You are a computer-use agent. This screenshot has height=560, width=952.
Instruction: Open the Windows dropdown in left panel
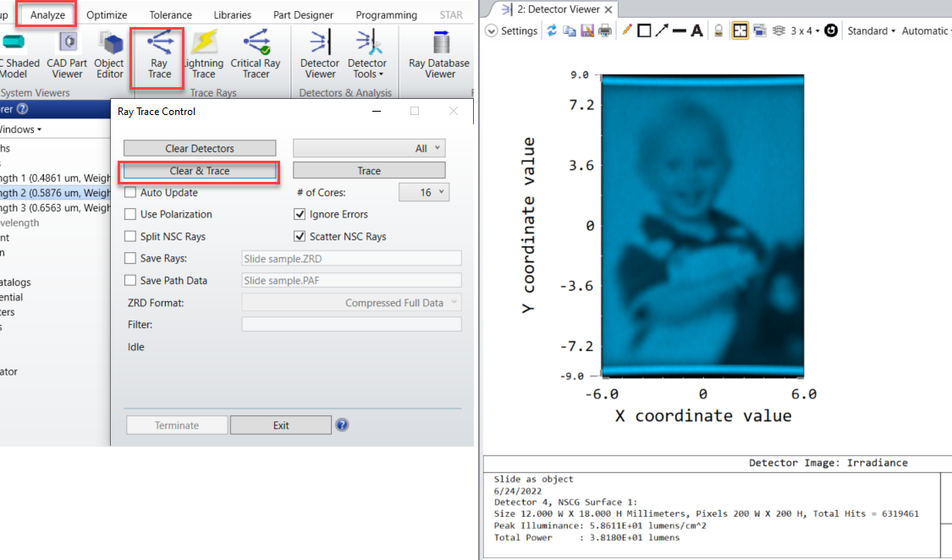click(20, 129)
